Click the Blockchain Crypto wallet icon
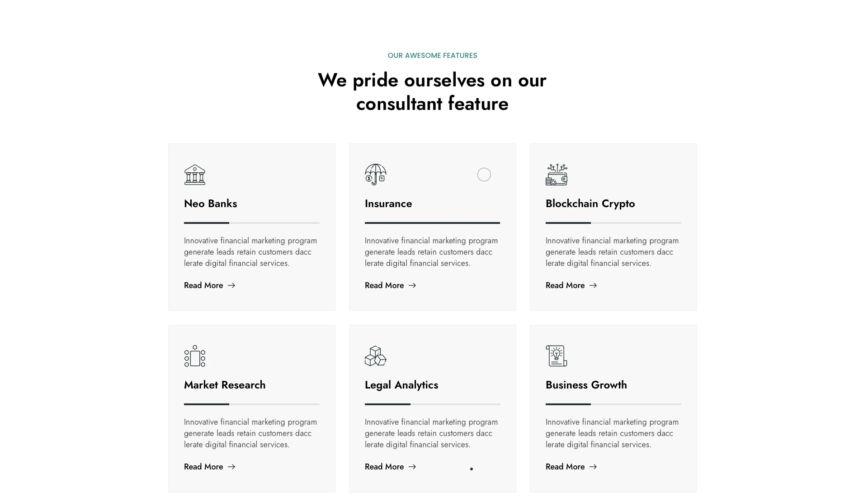 pyautogui.click(x=557, y=175)
